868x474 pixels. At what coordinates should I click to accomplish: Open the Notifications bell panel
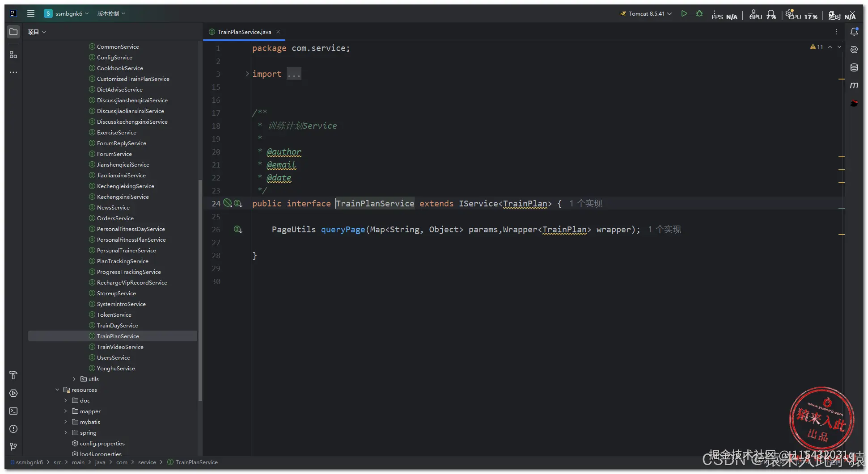(x=854, y=32)
